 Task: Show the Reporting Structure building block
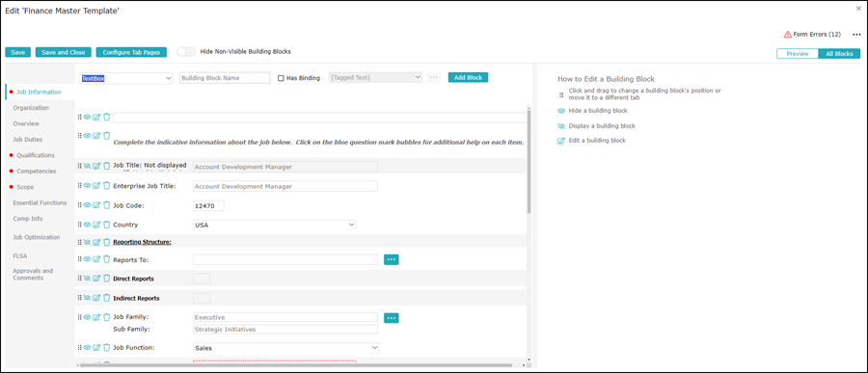pyautogui.click(x=87, y=242)
